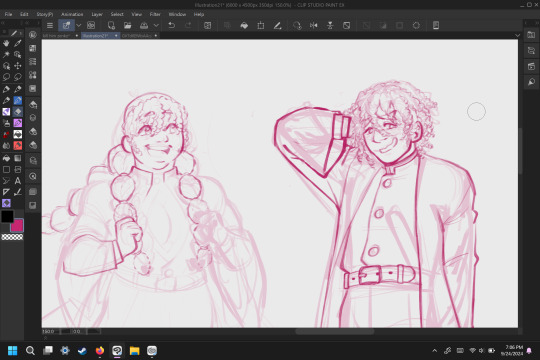Open the hamburger menu in command bar

(50, 25)
